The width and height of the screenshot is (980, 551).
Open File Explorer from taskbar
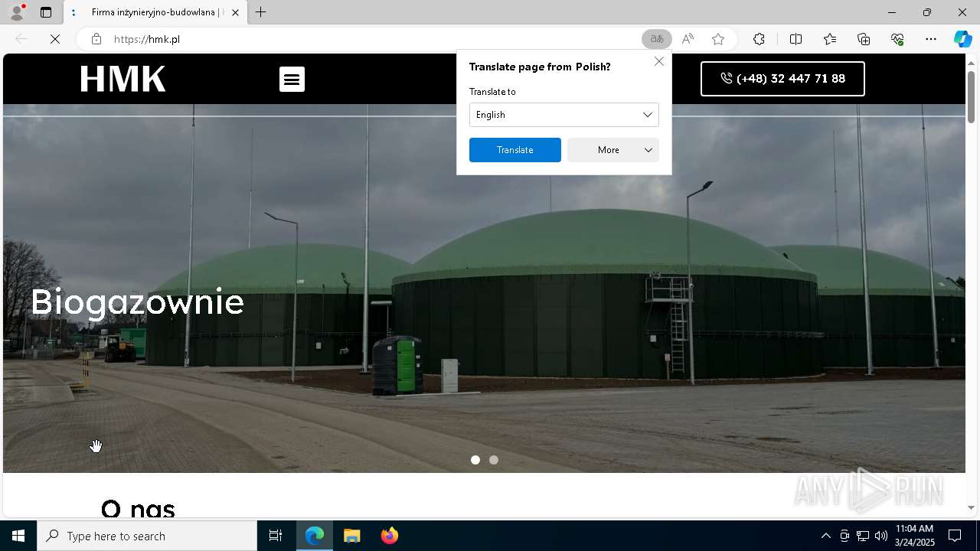[x=352, y=536]
